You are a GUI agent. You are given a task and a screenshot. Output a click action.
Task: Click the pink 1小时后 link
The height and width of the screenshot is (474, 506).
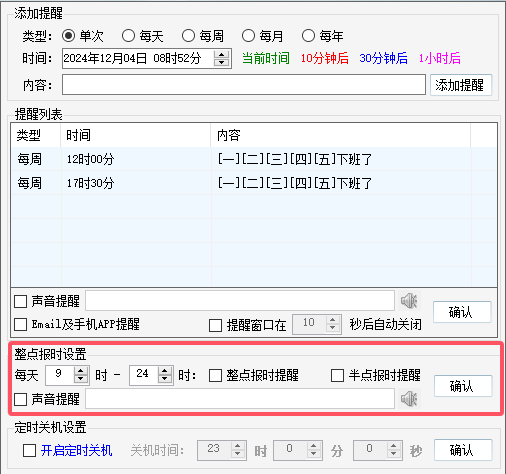[x=440, y=58]
